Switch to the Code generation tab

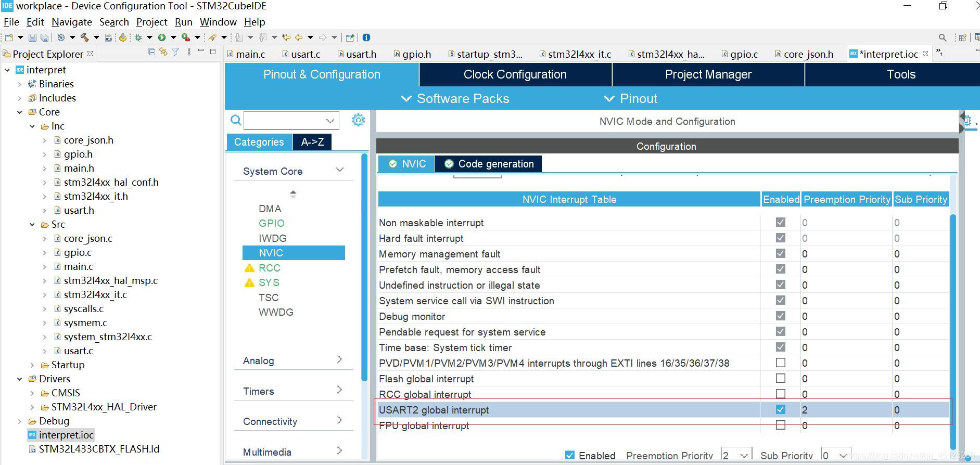tap(488, 164)
